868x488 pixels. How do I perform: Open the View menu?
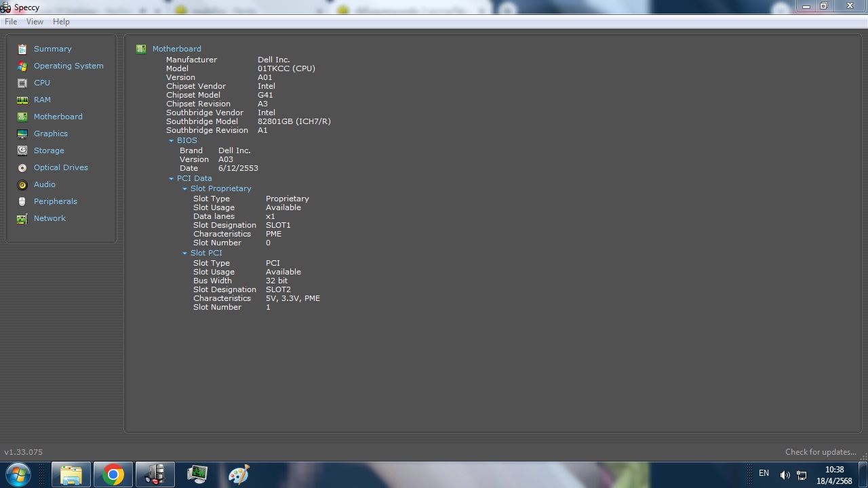point(35,22)
